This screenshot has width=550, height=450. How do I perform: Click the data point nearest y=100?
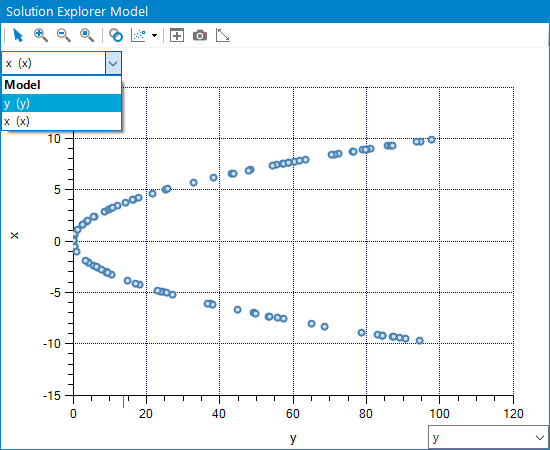(431, 140)
